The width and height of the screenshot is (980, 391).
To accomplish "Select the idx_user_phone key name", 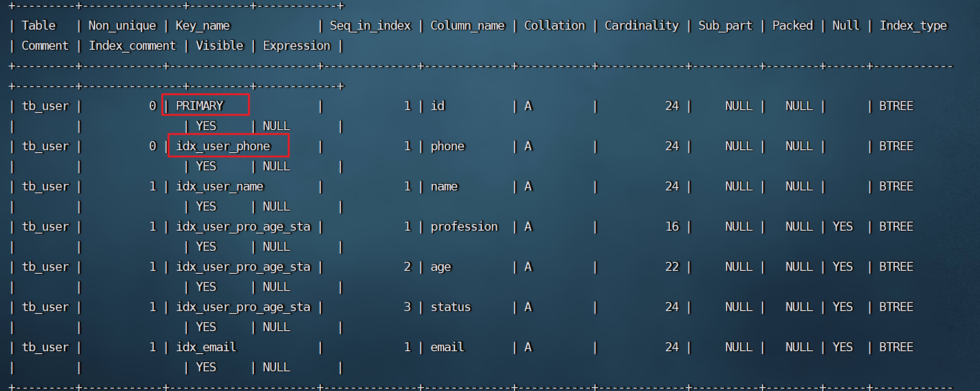I will click(223, 146).
